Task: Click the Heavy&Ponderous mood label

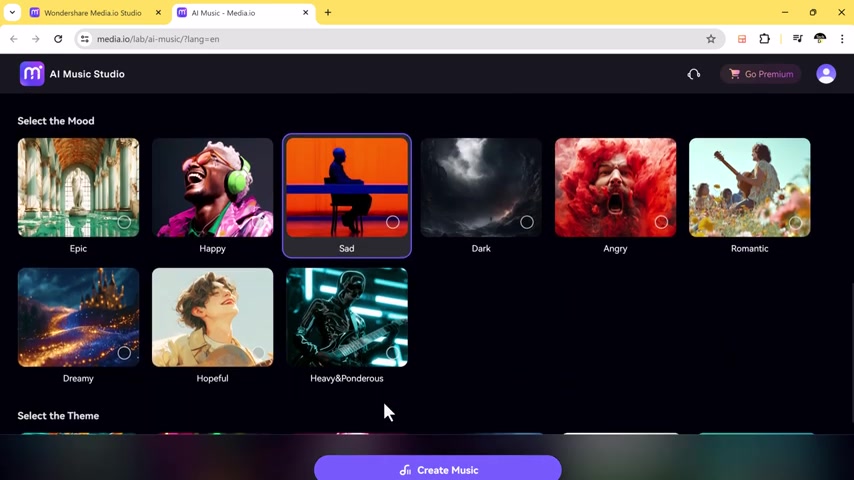Action: (x=347, y=378)
